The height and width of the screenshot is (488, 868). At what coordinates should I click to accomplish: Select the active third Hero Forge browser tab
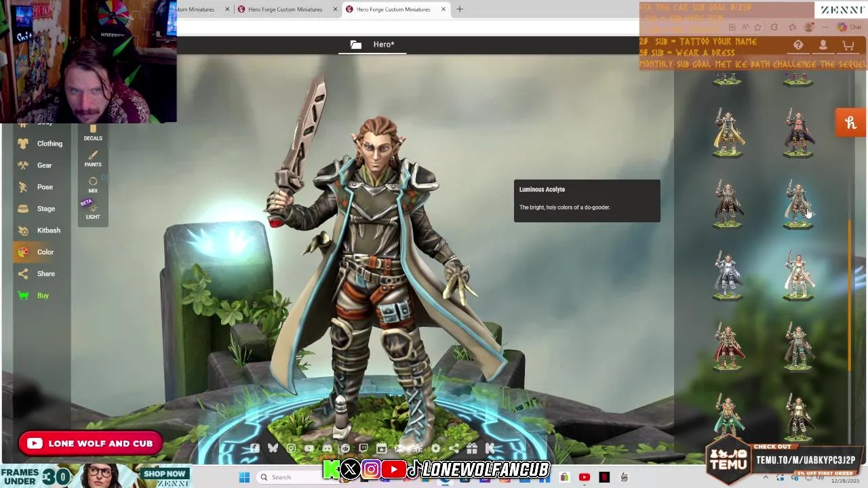(393, 9)
